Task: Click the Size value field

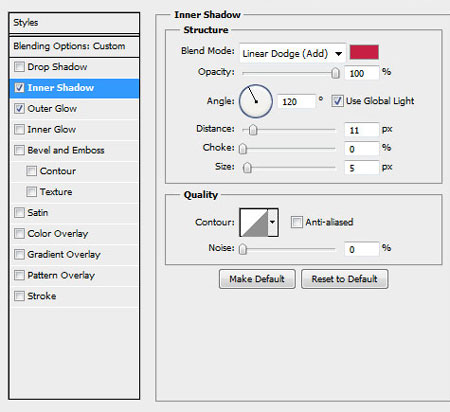Action: [362, 168]
